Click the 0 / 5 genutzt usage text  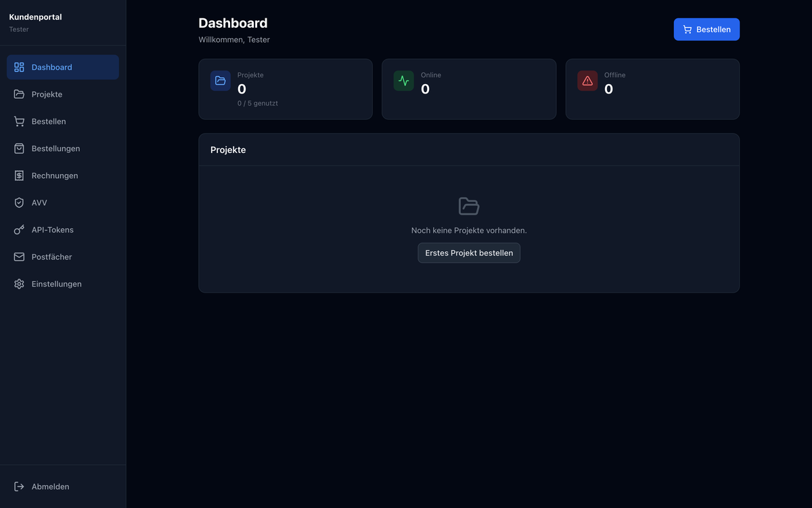pos(258,104)
